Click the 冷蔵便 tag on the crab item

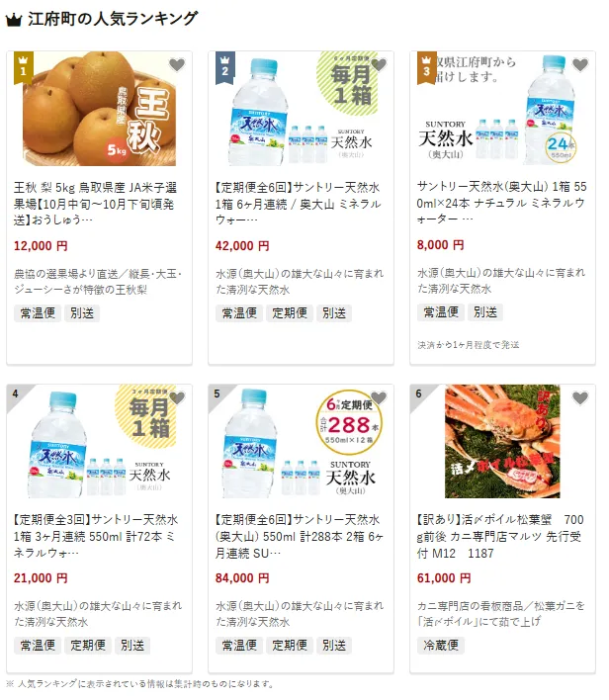point(441,645)
